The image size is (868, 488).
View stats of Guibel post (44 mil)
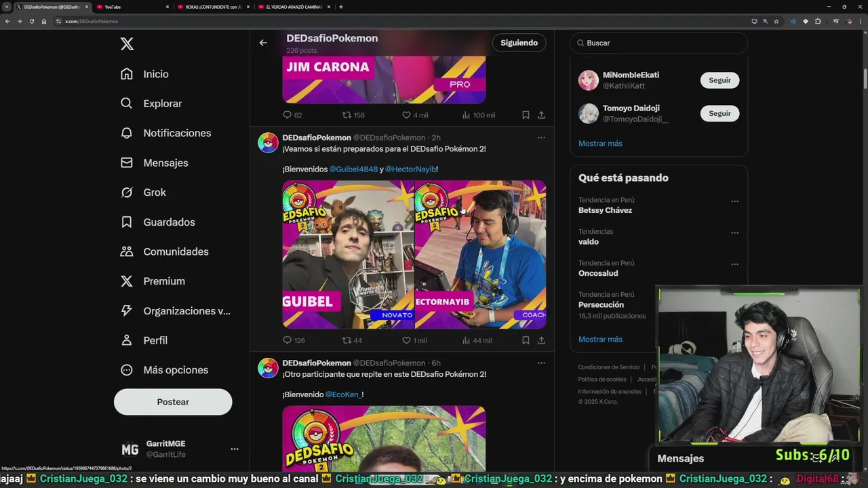point(477,340)
